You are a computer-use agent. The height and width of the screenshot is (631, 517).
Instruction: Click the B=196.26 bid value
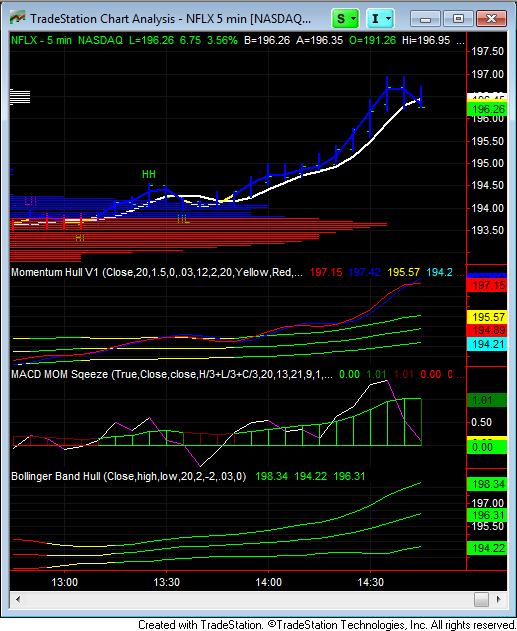(267, 40)
